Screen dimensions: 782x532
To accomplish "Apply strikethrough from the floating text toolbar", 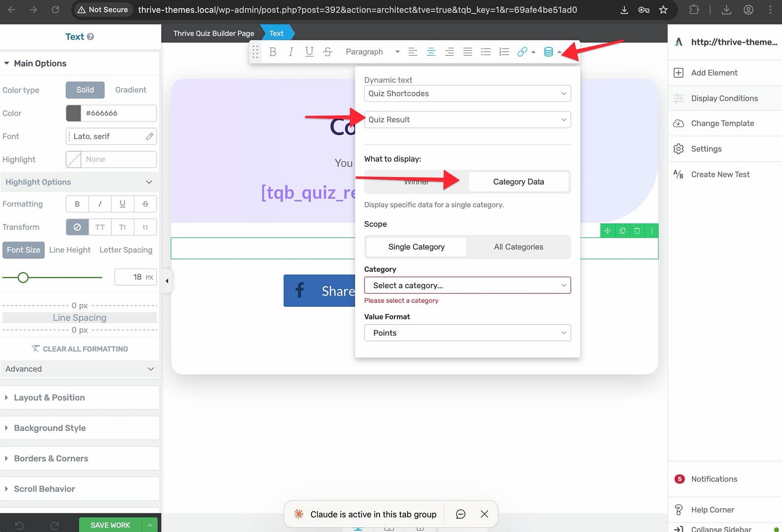I will 328,52.
